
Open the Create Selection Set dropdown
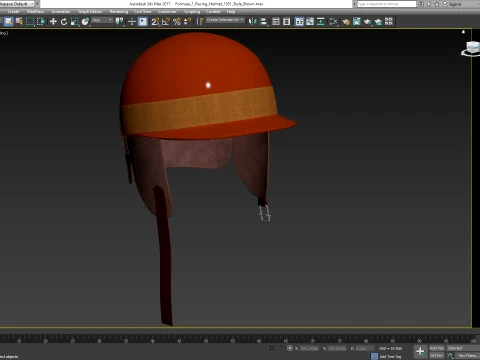pyautogui.click(x=225, y=20)
